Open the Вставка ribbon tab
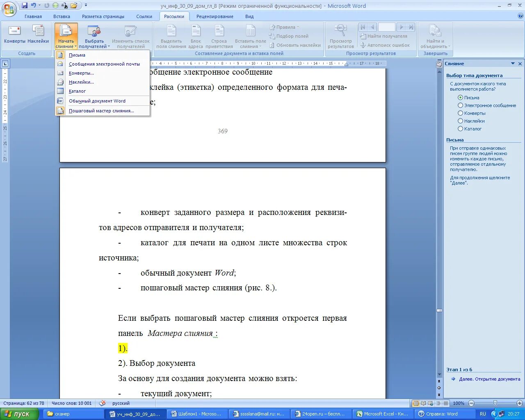This screenshot has height=420, width=525. click(62, 16)
